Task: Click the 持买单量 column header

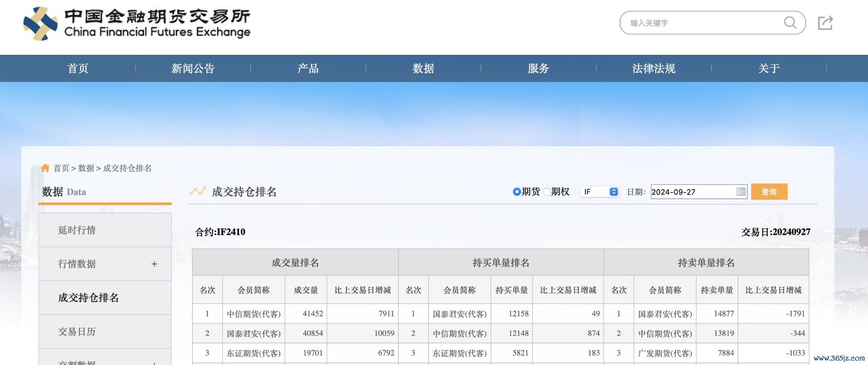Action: 512,290
